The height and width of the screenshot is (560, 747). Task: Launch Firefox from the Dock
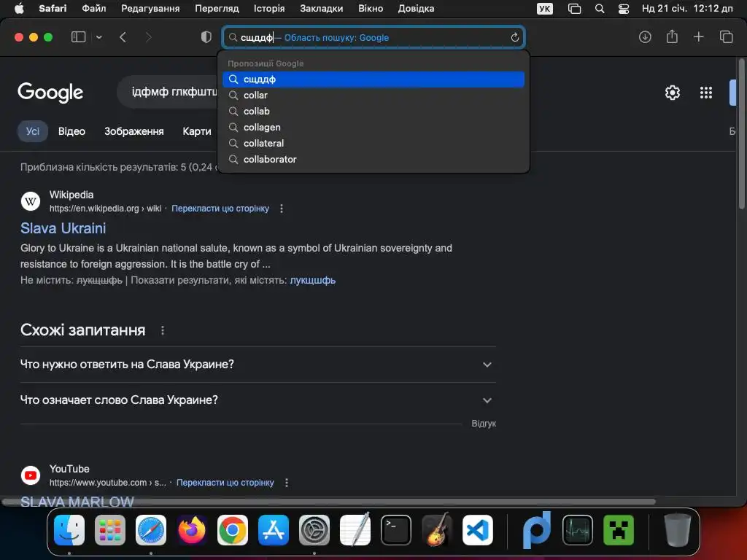192,530
